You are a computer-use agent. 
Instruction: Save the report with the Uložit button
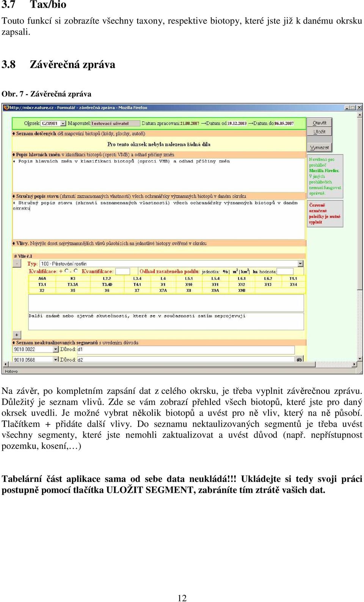319,132
